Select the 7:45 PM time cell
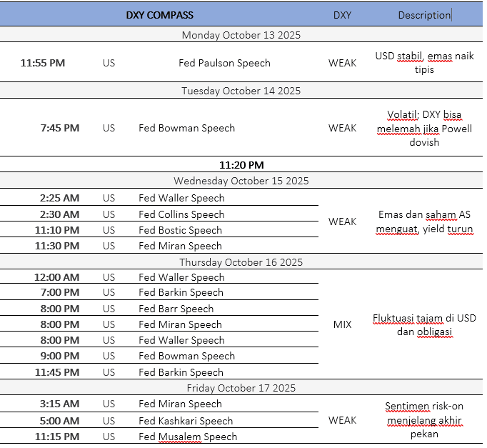The height and width of the screenshot is (448, 487). pos(60,128)
